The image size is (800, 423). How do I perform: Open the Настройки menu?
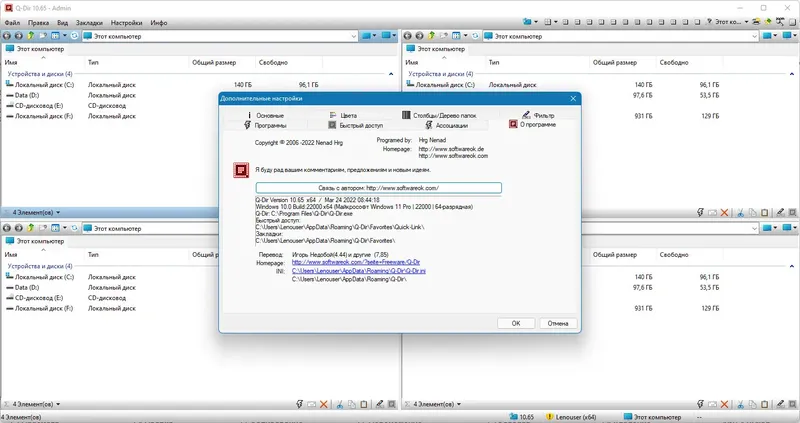(x=127, y=23)
